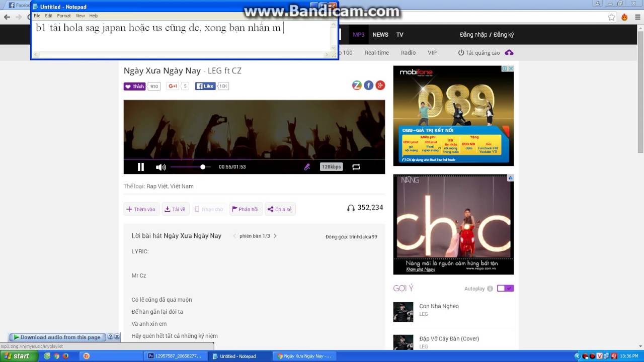This screenshot has width=644, height=362.
Task: Open suggested song Con Nhà Nghèo
Action: pyautogui.click(x=439, y=306)
